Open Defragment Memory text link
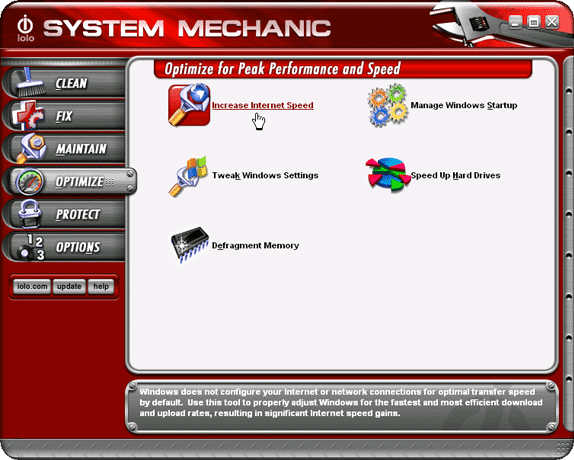Viewport: 574px width, 460px height. [x=255, y=245]
